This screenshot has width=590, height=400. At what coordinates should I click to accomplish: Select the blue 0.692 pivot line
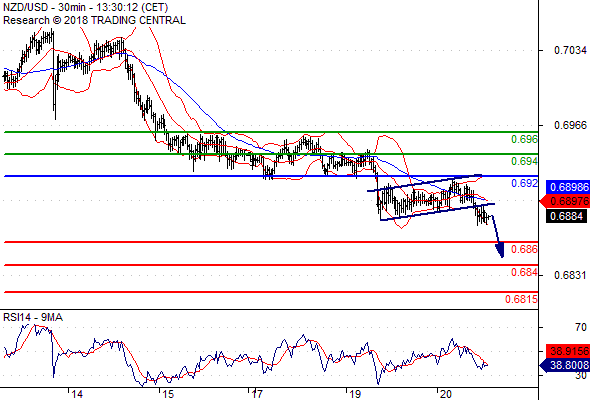coord(271,176)
